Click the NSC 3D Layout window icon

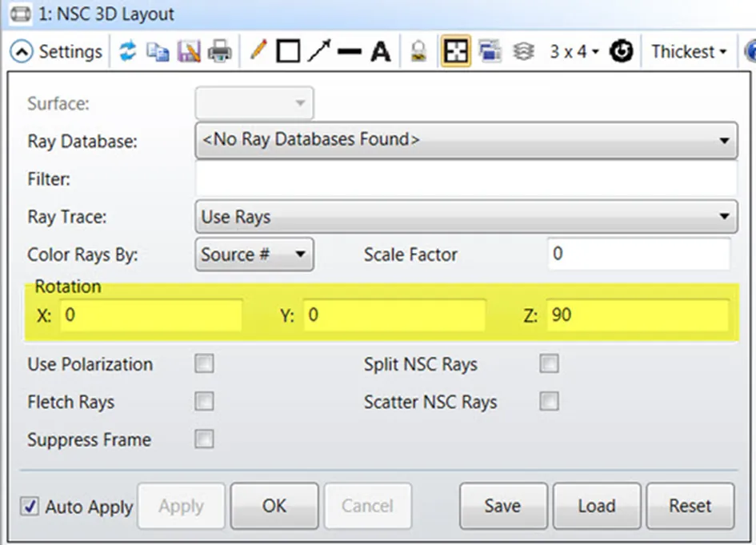click(x=20, y=14)
